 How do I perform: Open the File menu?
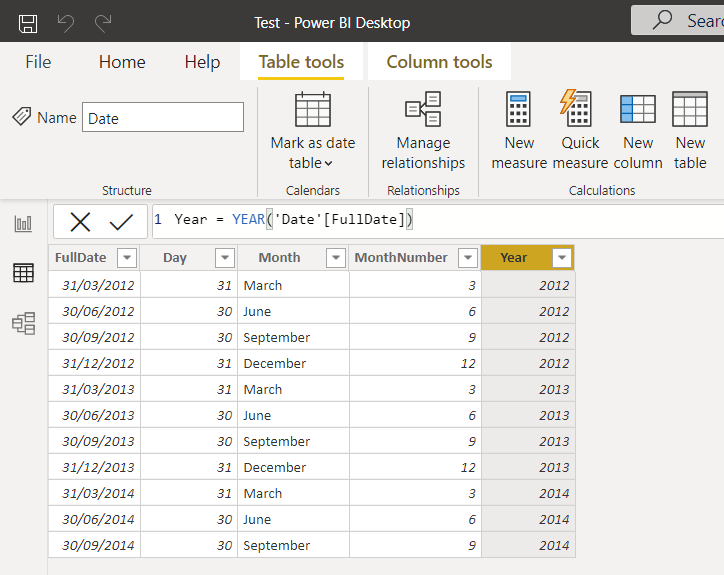coord(38,62)
